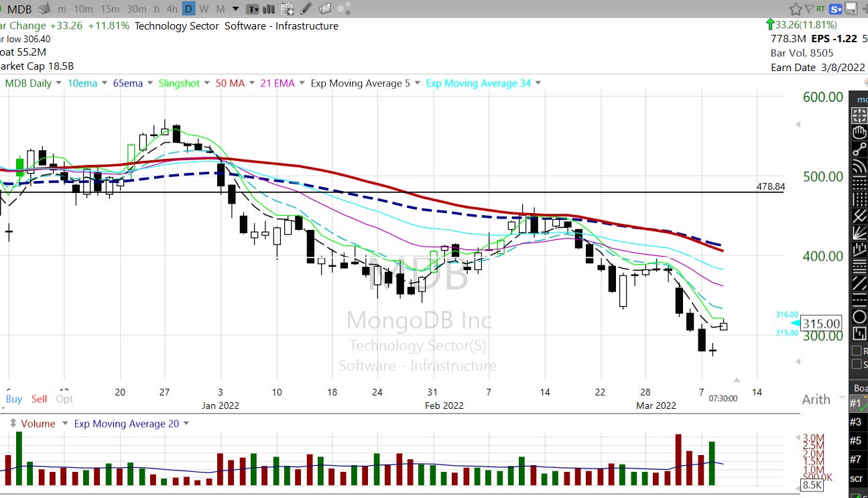The height and width of the screenshot is (498, 868).
Task: Click the 315.00 current price marker
Action: click(x=821, y=323)
